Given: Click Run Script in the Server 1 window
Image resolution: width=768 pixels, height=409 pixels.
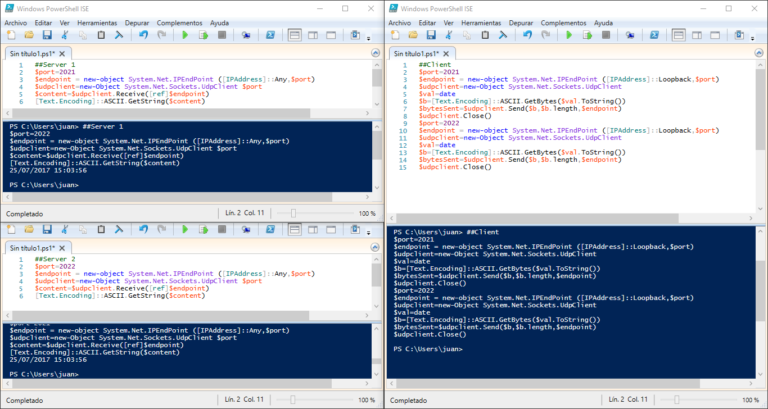Looking at the screenshot, I should (x=185, y=34).
